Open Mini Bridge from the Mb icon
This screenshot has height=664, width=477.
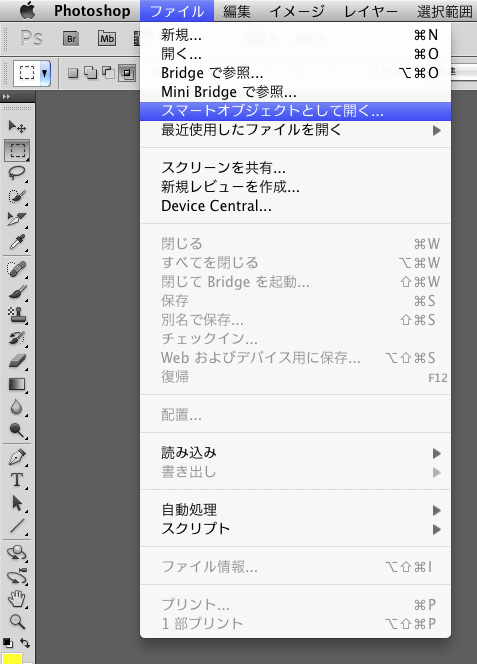point(107,39)
